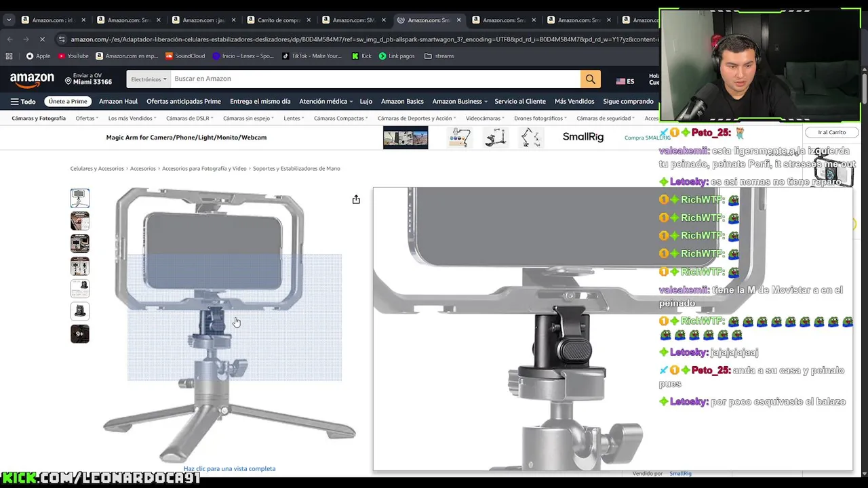Expand the Amazon Business menu
The image size is (868, 488).
click(x=460, y=102)
